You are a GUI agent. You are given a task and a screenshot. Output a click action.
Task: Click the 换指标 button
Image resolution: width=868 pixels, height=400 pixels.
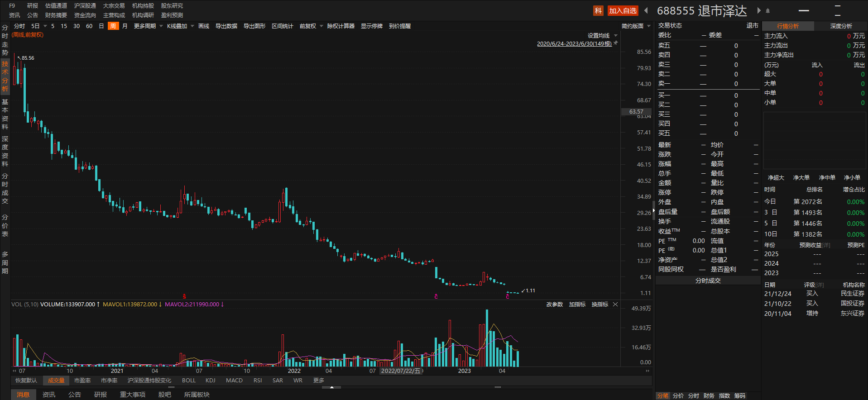point(600,305)
